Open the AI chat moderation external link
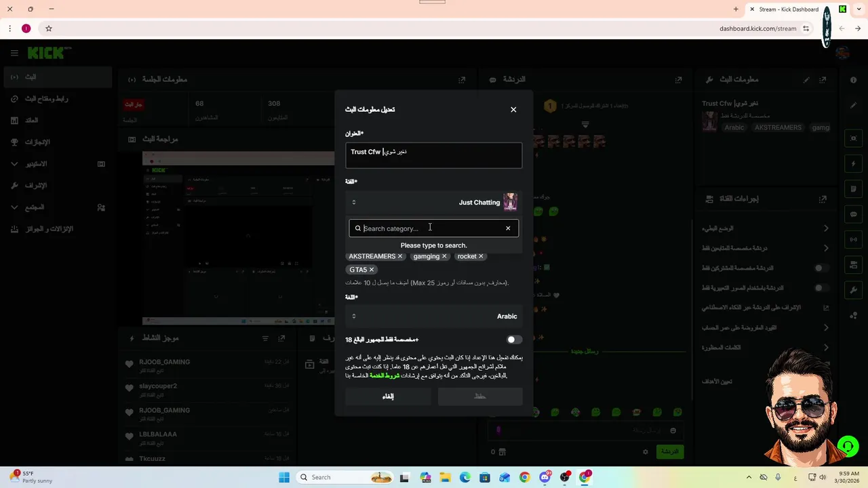The image size is (868, 488). pyautogui.click(x=826, y=308)
